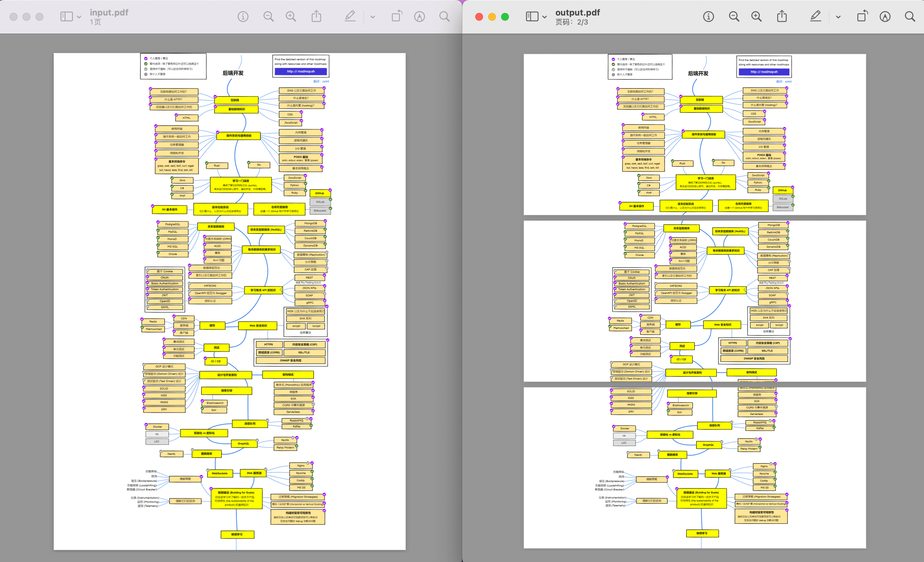Toggle sidebar in output.pdf window
The width and height of the screenshot is (924, 562).
click(532, 16)
